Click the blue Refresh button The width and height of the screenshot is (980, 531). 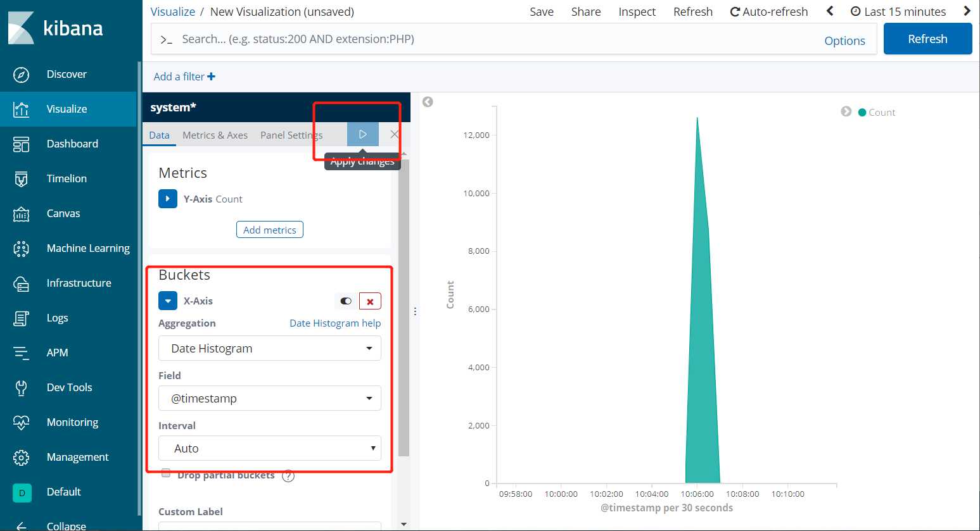927,39
